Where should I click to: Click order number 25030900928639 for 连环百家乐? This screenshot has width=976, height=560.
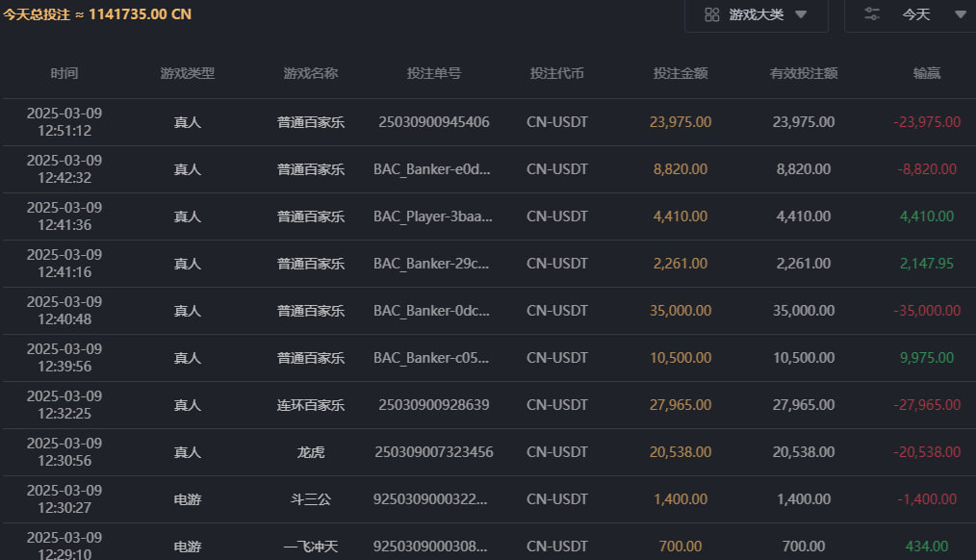434,405
